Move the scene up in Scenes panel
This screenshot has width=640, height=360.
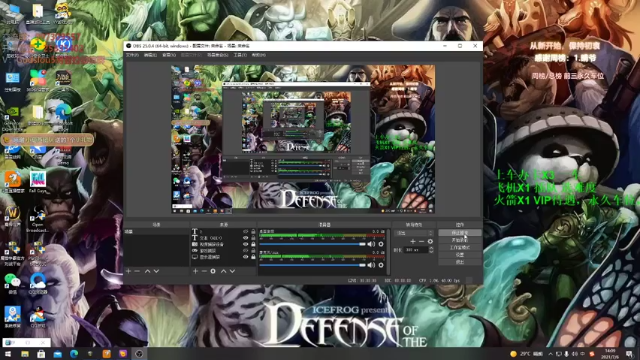click(x=147, y=271)
